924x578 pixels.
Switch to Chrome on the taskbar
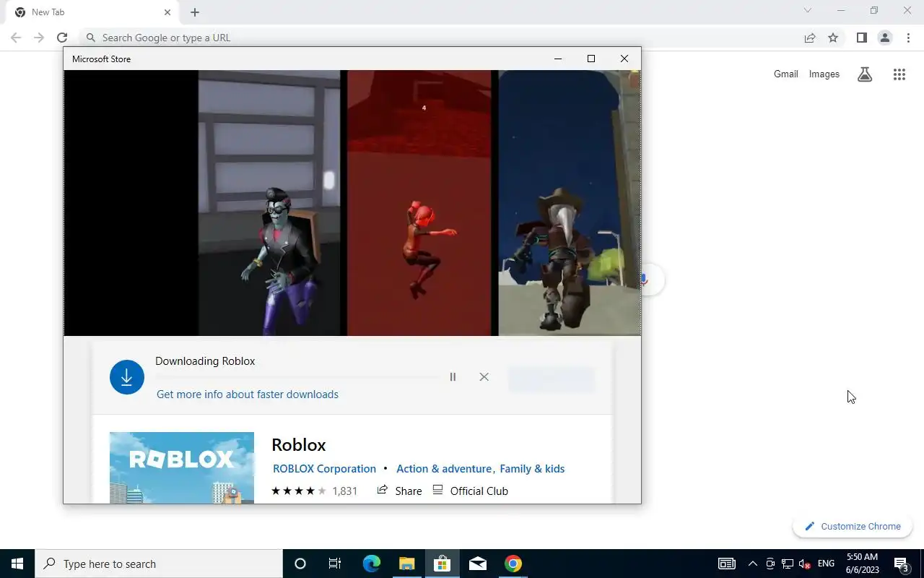tap(513, 564)
